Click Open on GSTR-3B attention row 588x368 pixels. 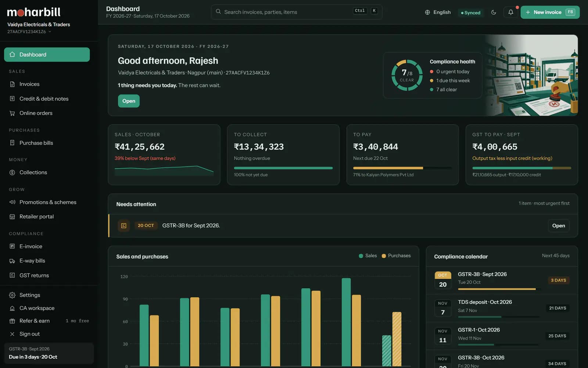(x=559, y=226)
